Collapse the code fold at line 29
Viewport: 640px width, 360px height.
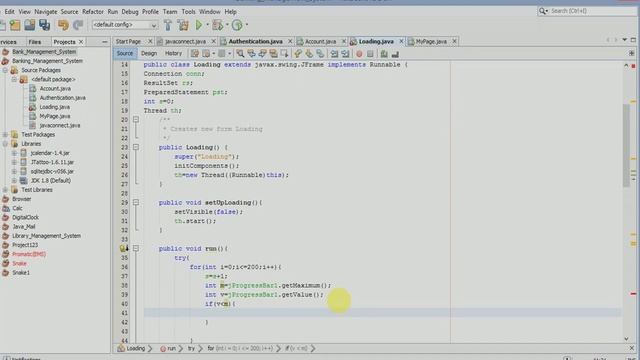[x=136, y=202]
